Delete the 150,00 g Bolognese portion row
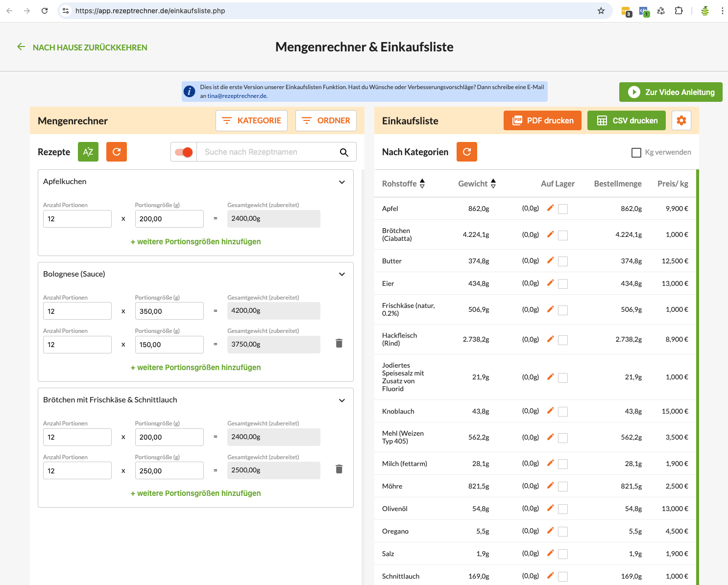Screen dimensions: 728x585 pyautogui.click(x=339, y=344)
